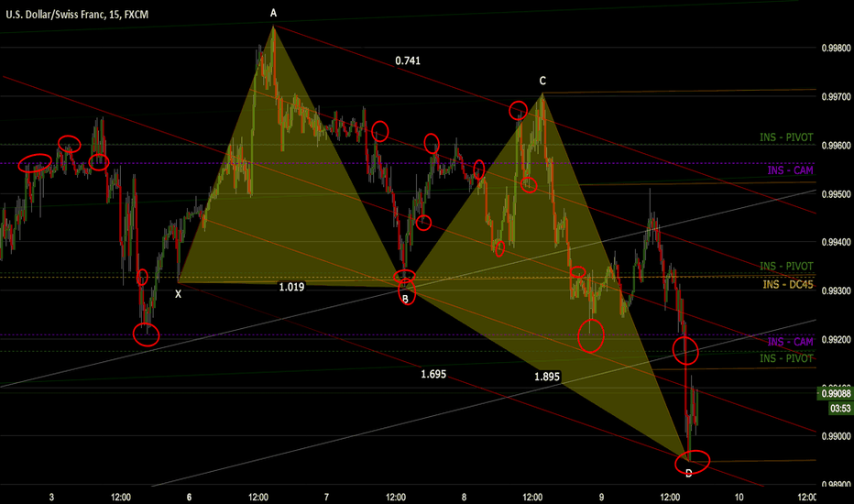854x504 pixels.
Task: Click the 03:53 bar countdown timer
Action: point(840,408)
